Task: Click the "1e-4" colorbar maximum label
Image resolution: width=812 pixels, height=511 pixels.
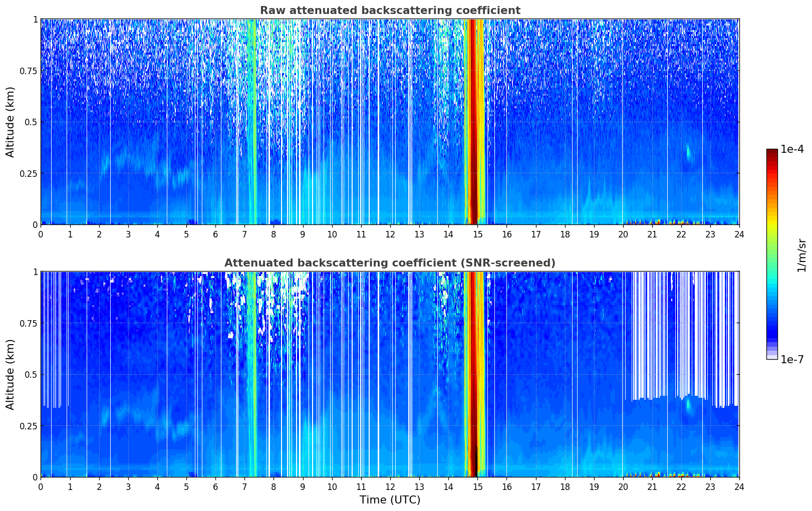Action: coord(792,149)
